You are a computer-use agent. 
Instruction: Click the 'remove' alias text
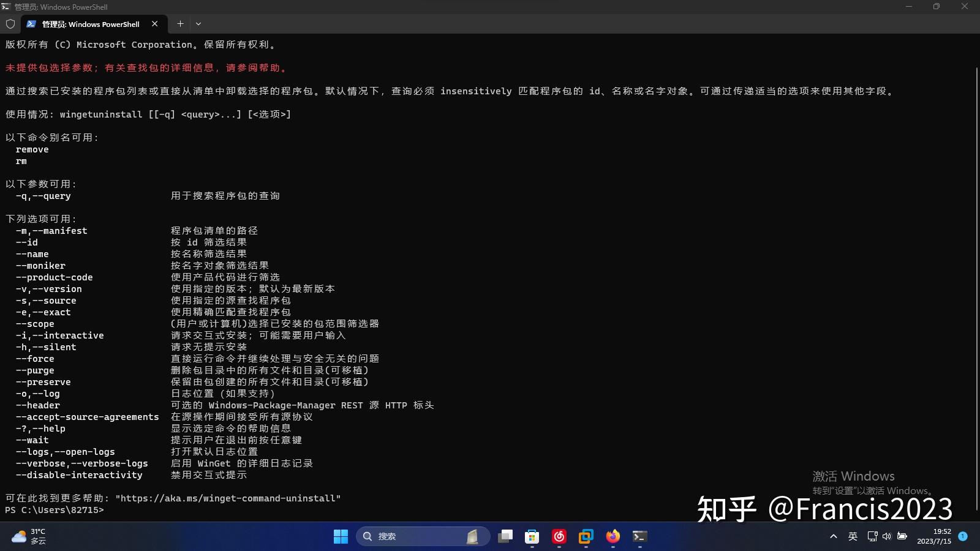pyautogui.click(x=32, y=149)
